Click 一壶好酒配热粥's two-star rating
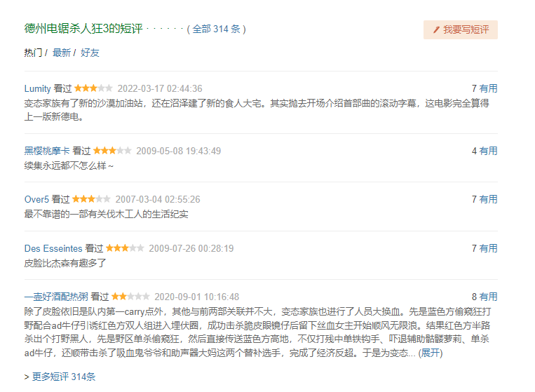The width and height of the screenshot is (535, 392). click(130, 297)
